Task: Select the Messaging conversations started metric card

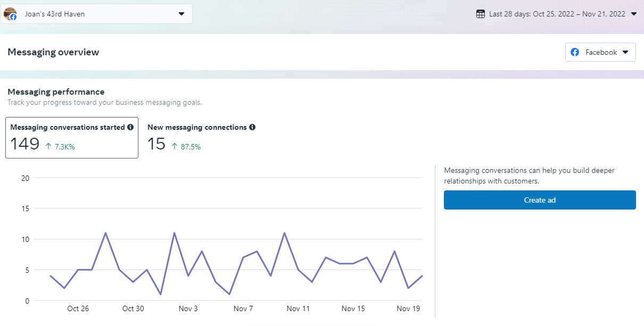Action: 72,138
